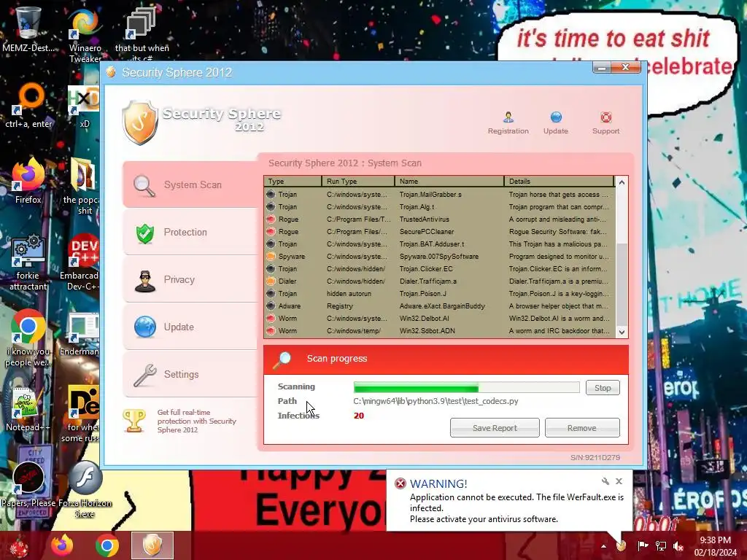747x560 pixels.
Task: Click the green scan progress bar
Action: click(x=466, y=387)
